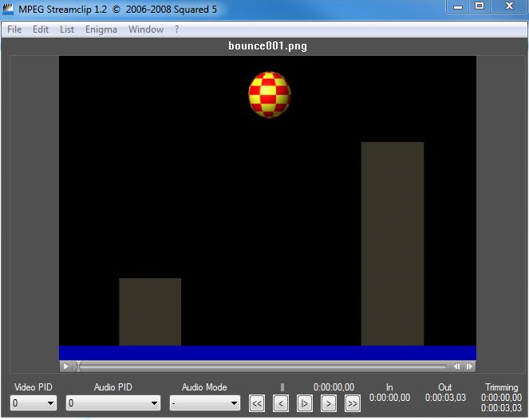The image size is (529, 420).
Task: Maximize the MPEG Streamclip window
Action: click(x=480, y=6)
